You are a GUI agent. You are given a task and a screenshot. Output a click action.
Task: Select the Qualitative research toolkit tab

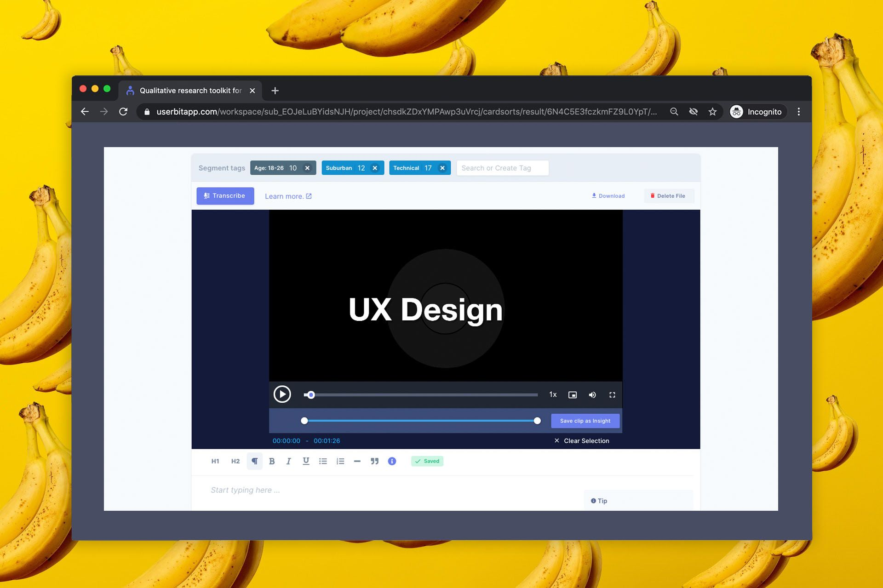click(x=190, y=91)
